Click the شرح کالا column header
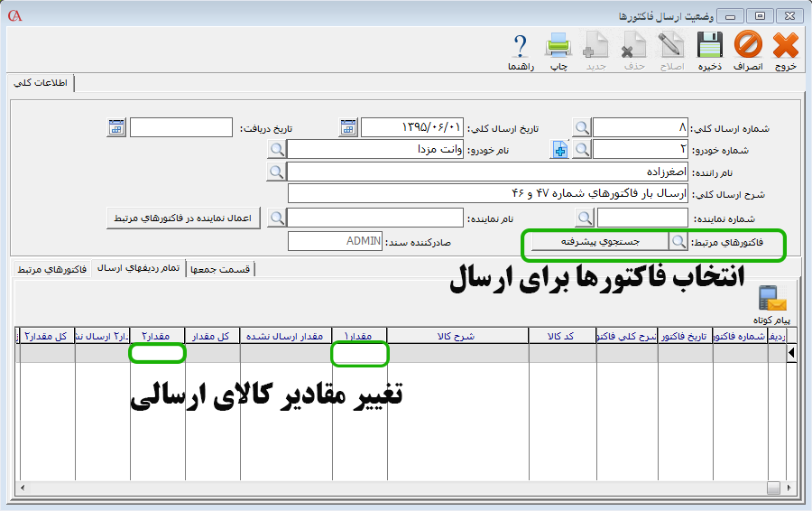The width and height of the screenshot is (812, 511). click(457, 337)
